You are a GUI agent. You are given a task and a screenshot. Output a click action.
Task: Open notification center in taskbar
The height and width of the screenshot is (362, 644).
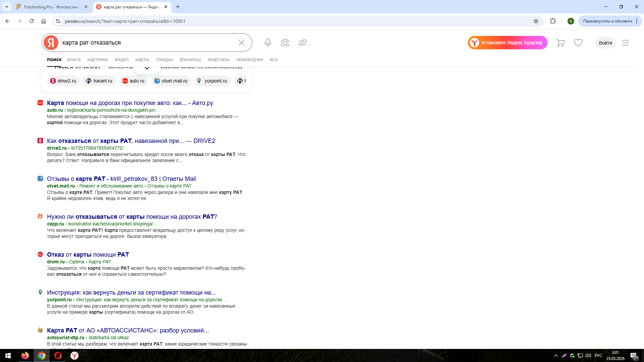coord(634,356)
